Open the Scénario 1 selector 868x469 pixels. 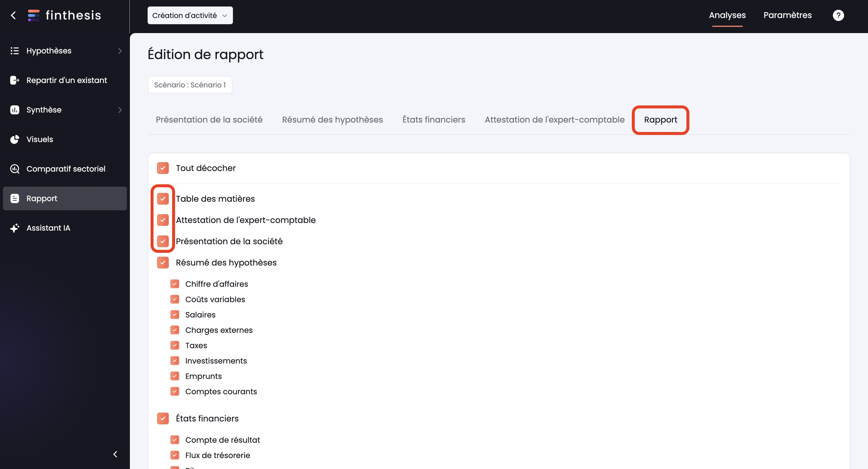pyautogui.click(x=190, y=85)
